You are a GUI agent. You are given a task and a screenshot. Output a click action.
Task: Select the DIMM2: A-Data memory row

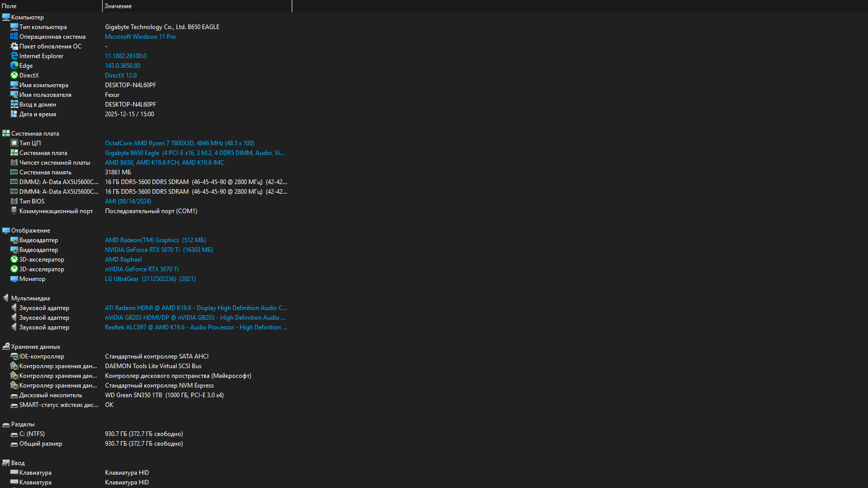[146, 182]
